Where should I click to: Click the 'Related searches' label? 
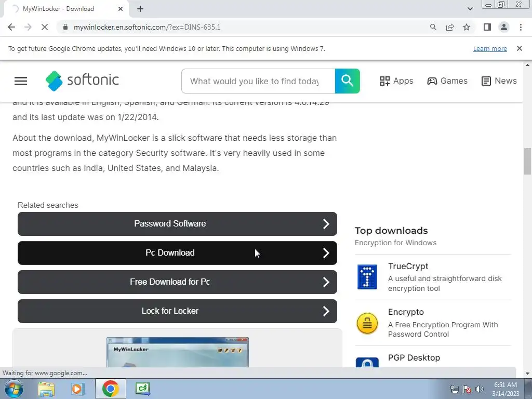click(48, 205)
